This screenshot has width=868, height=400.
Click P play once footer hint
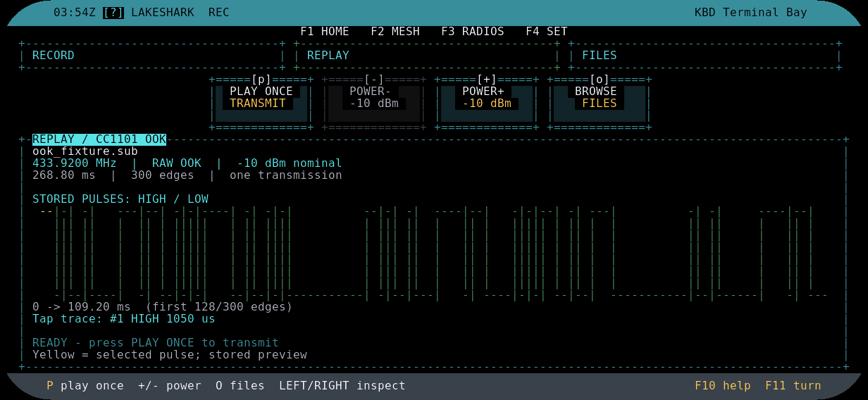85,386
